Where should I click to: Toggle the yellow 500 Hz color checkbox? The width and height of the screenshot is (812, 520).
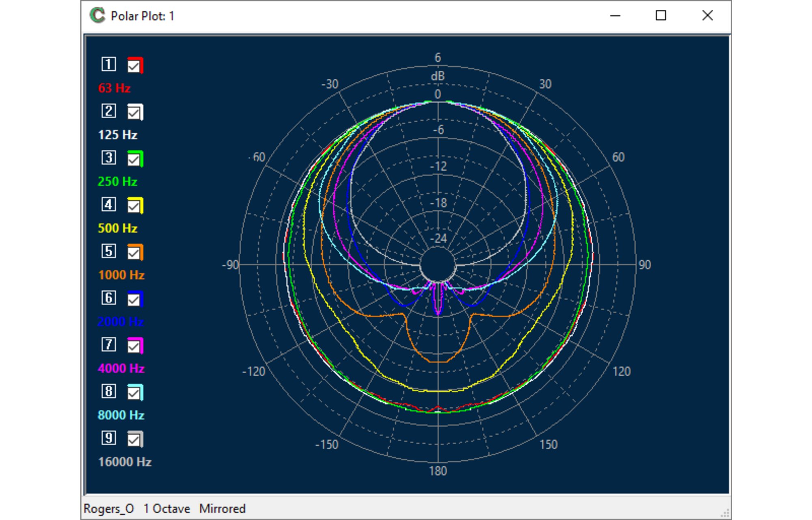point(134,206)
